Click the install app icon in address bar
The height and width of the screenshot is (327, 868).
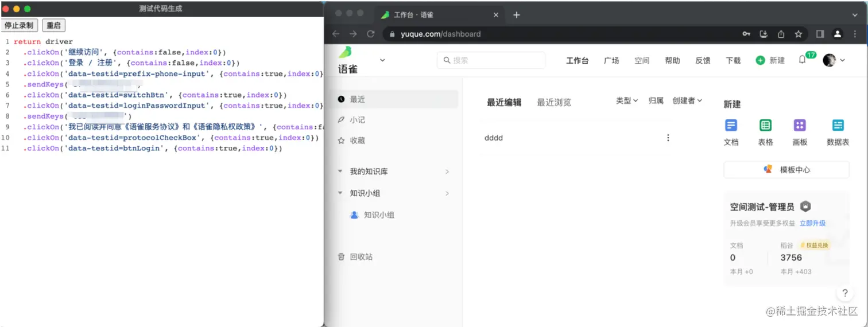click(764, 34)
